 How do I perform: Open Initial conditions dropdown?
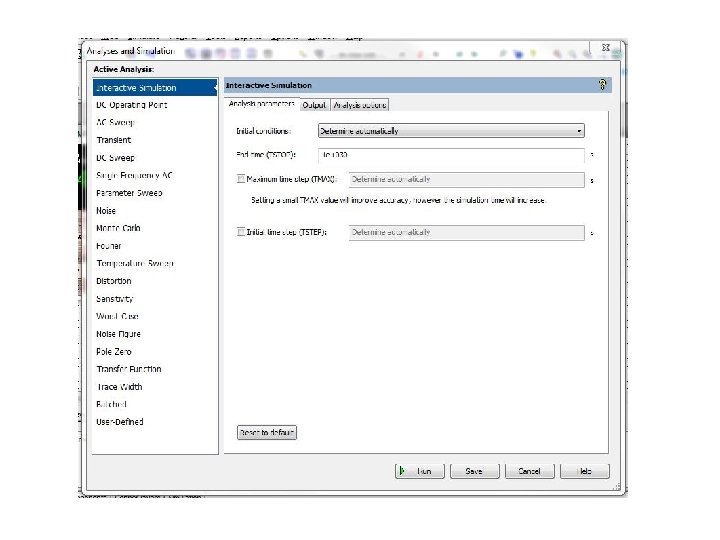(x=451, y=131)
